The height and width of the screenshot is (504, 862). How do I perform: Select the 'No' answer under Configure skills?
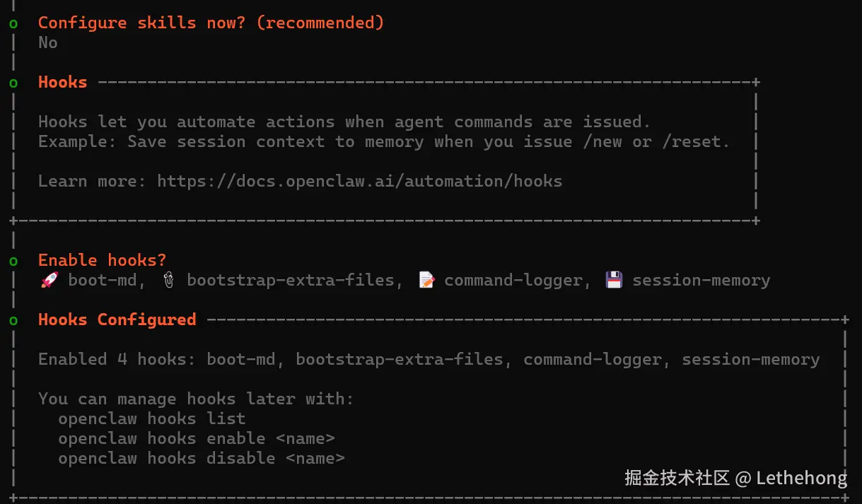(48, 42)
